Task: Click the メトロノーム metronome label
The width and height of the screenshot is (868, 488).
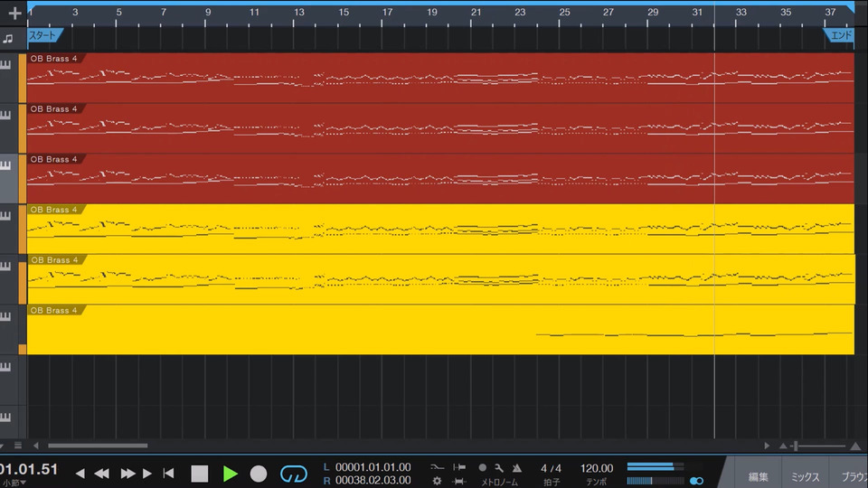Action: [x=500, y=483]
